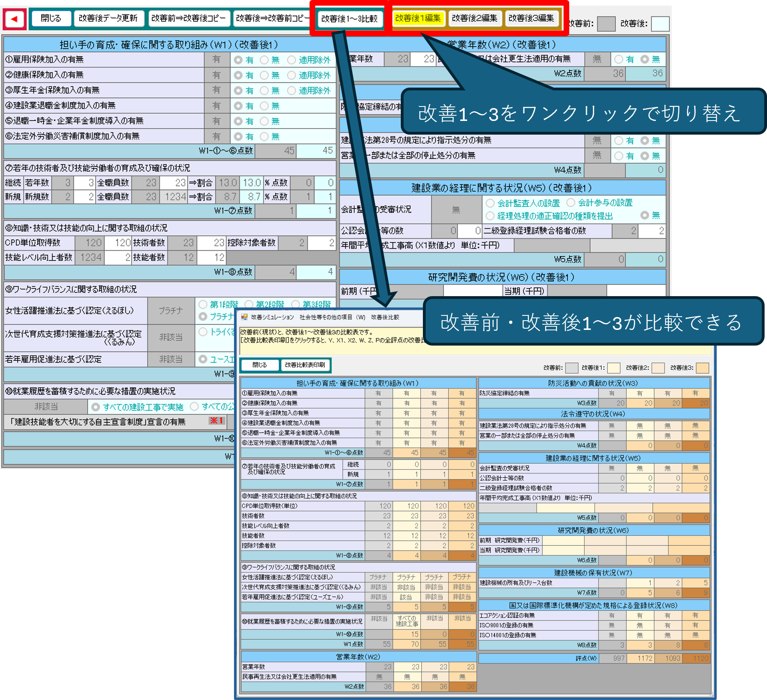Click the 技術者数 editable field
767x700 pixels.
[x=211, y=242]
